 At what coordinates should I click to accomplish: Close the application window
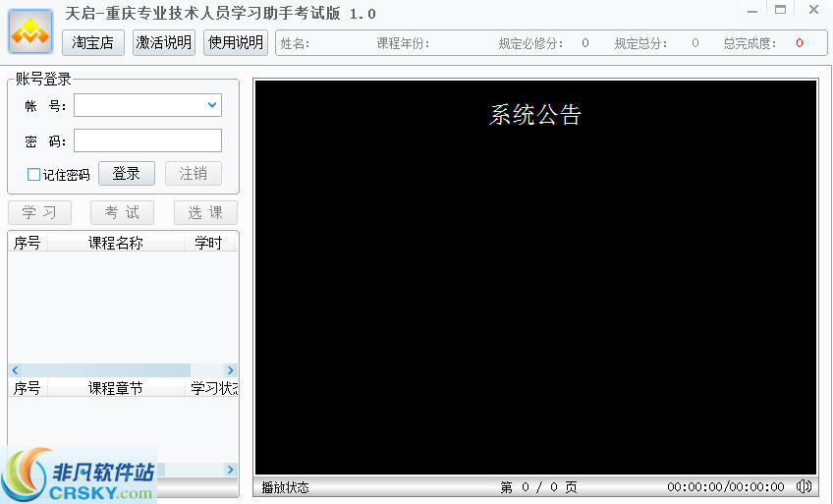coord(813,10)
